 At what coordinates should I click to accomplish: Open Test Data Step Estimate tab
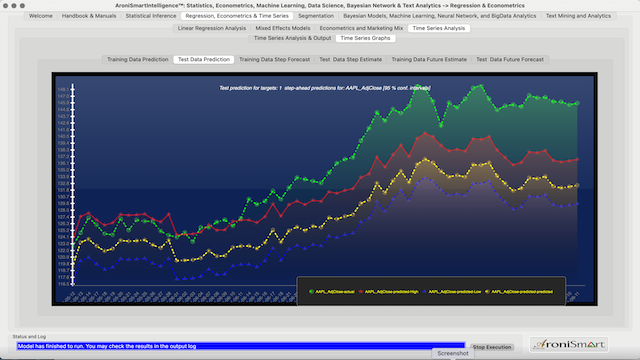[351, 59]
